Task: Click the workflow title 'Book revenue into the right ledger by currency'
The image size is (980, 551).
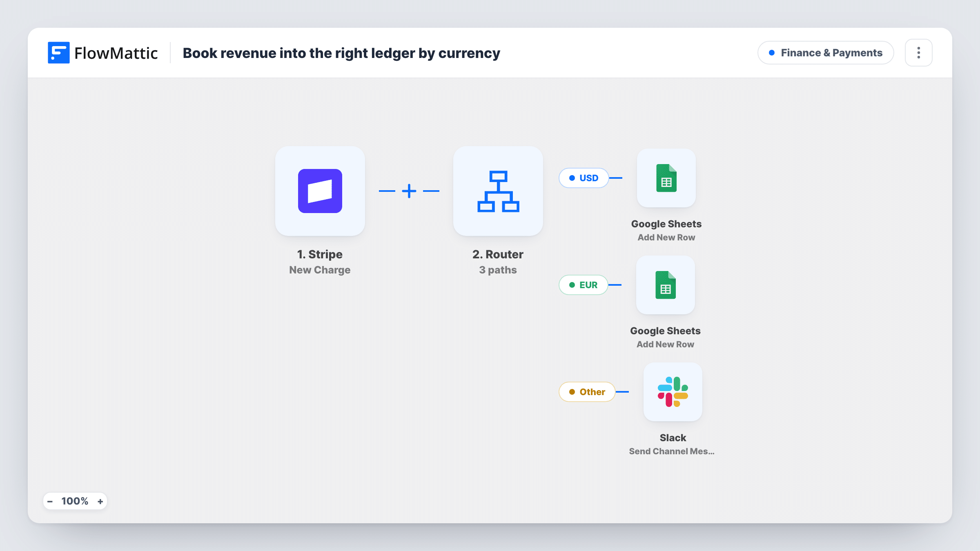Action: [x=341, y=53]
